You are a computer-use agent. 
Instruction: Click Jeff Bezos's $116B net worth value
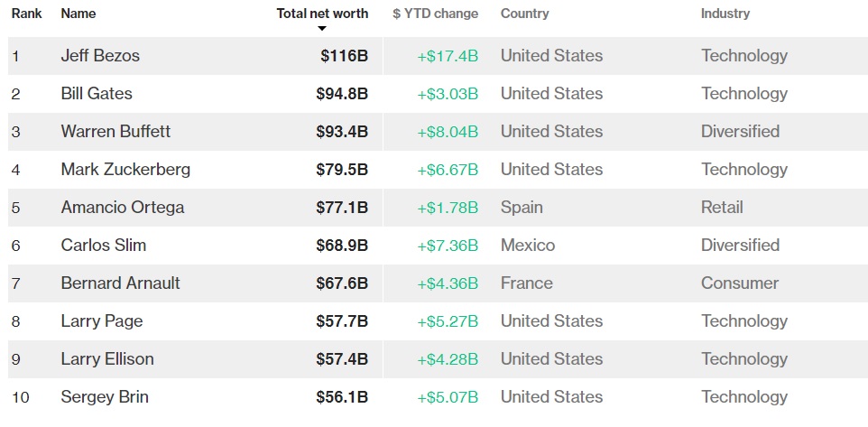pyautogui.click(x=344, y=56)
